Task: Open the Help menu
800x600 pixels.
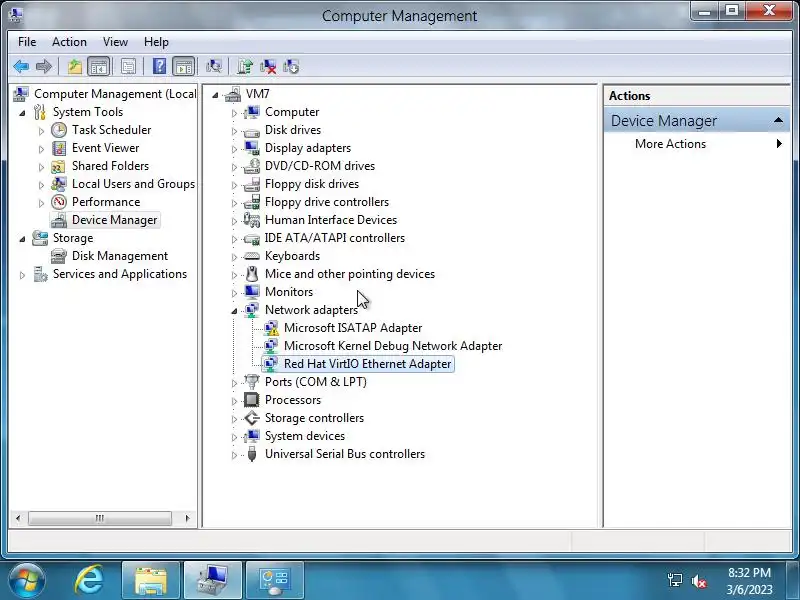Action: (156, 42)
